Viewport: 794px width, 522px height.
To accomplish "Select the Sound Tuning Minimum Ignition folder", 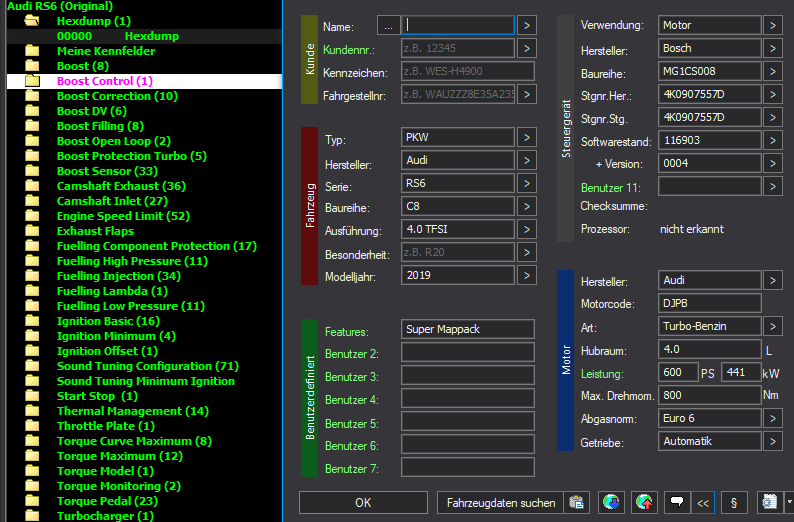I will point(146,381).
